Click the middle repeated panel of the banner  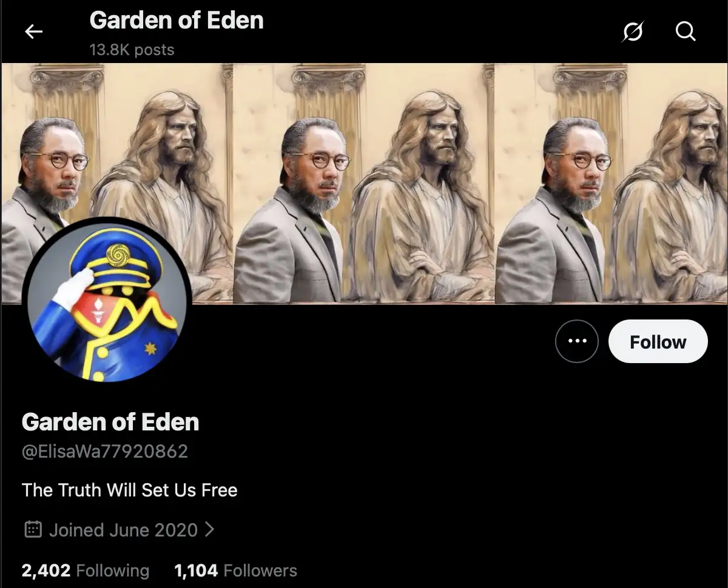click(x=363, y=183)
